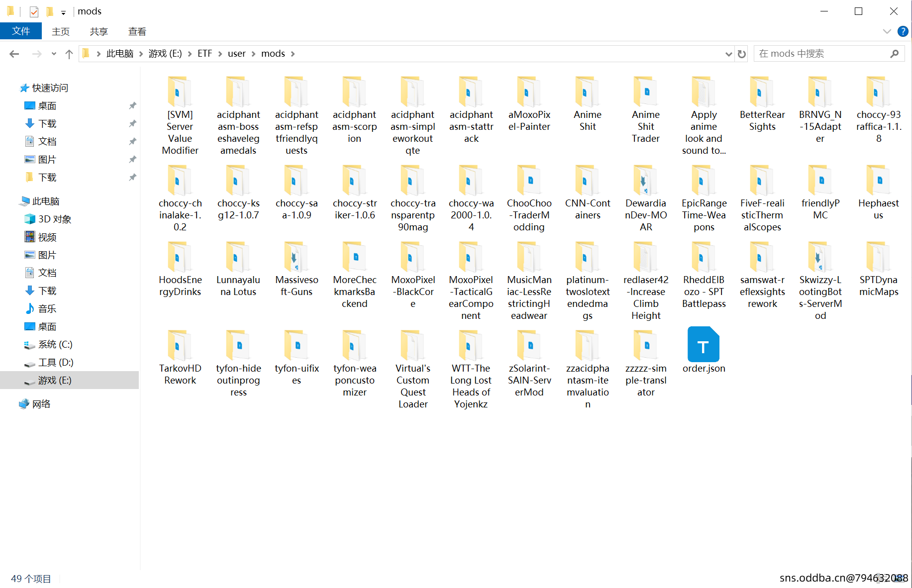Expand the chevron after ETF in path

220,54
